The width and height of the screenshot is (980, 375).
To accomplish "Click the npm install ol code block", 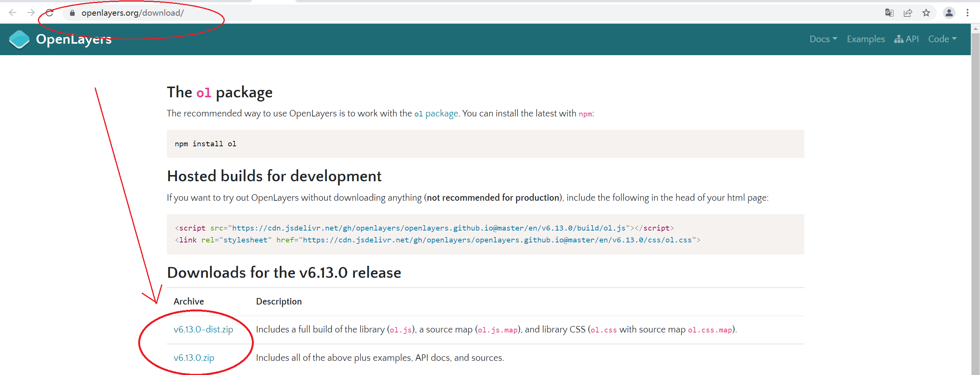I will 485,144.
